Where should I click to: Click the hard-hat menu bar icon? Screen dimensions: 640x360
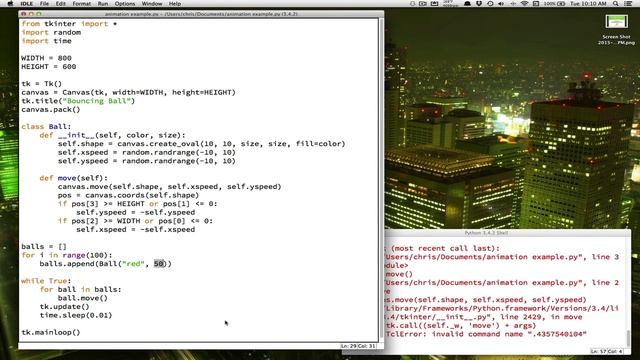[x=467, y=3]
